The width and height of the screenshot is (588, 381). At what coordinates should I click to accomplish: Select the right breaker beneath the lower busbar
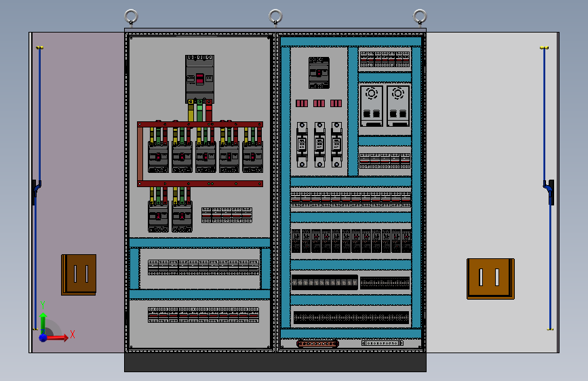tap(182, 217)
